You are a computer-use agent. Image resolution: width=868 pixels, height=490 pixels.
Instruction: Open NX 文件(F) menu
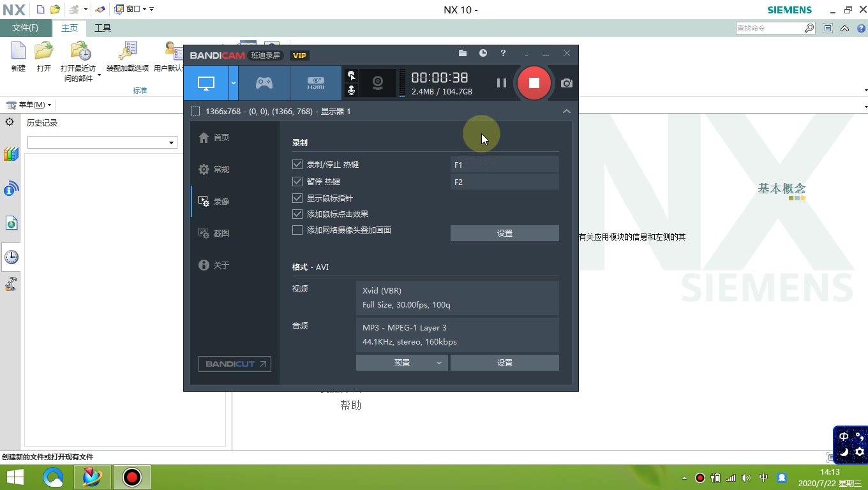tap(26, 28)
